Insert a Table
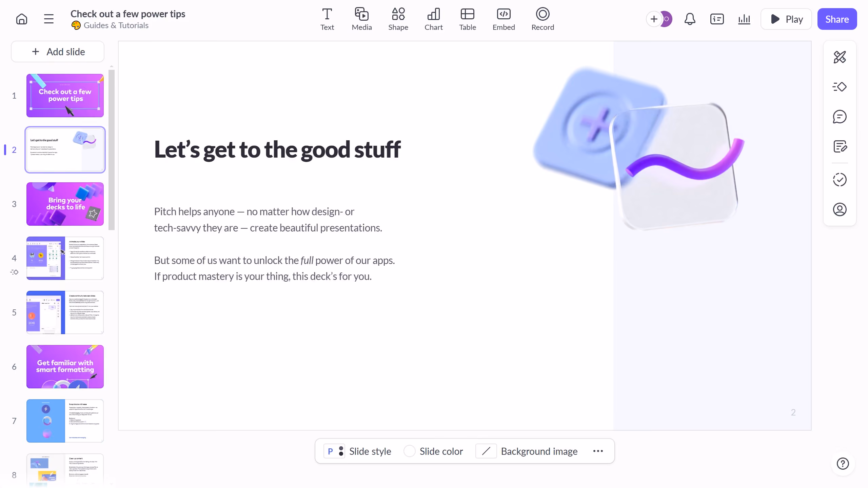The height and width of the screenshot is (488, 868). coord(468,19)
